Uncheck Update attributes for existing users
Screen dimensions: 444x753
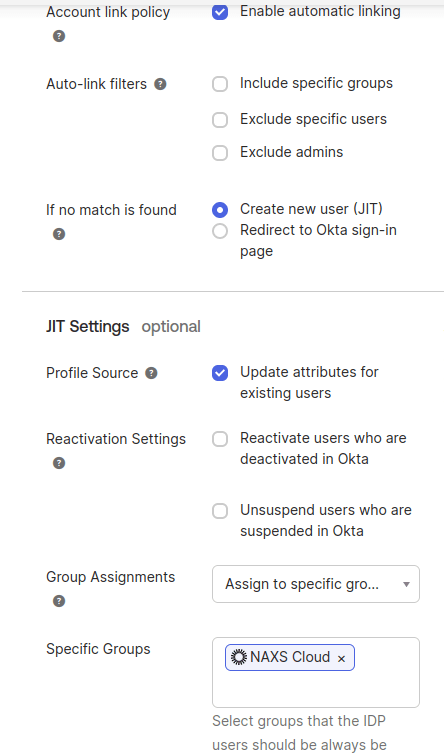coord(220,373)
